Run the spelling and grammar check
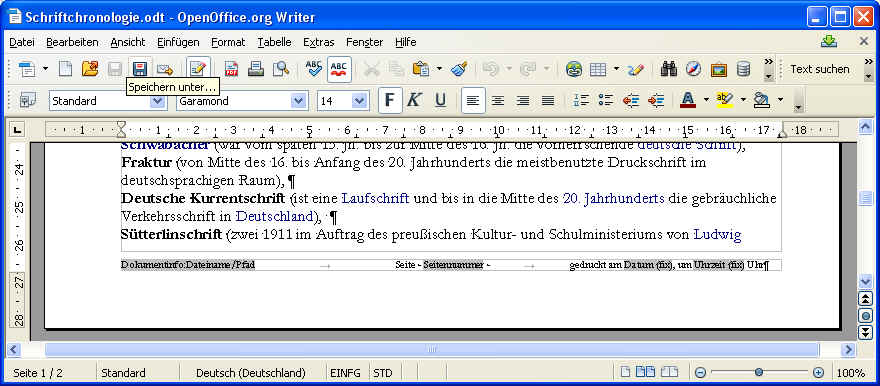This screenshot has width=880, height=386. tap(313, 69)
